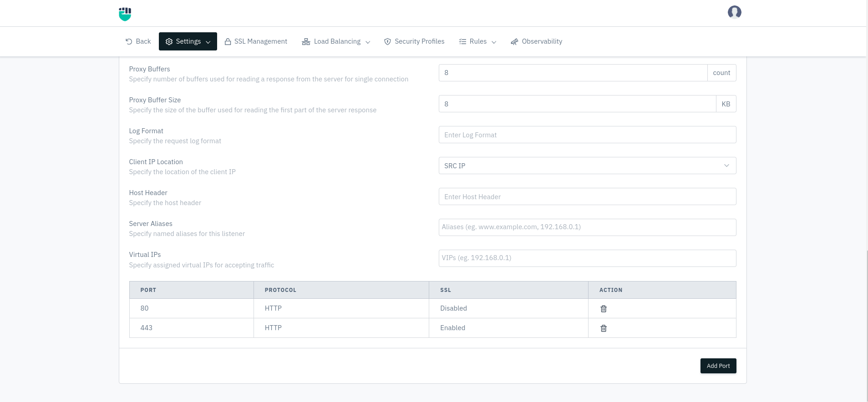
Task: Open the Client IP Location dropdown
Action: click(587, 166)
